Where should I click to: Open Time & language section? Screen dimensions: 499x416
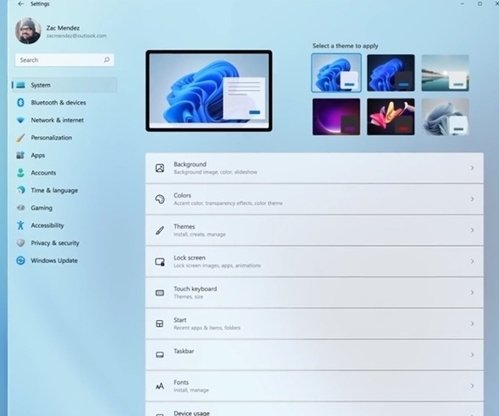[x=65, y=190]
